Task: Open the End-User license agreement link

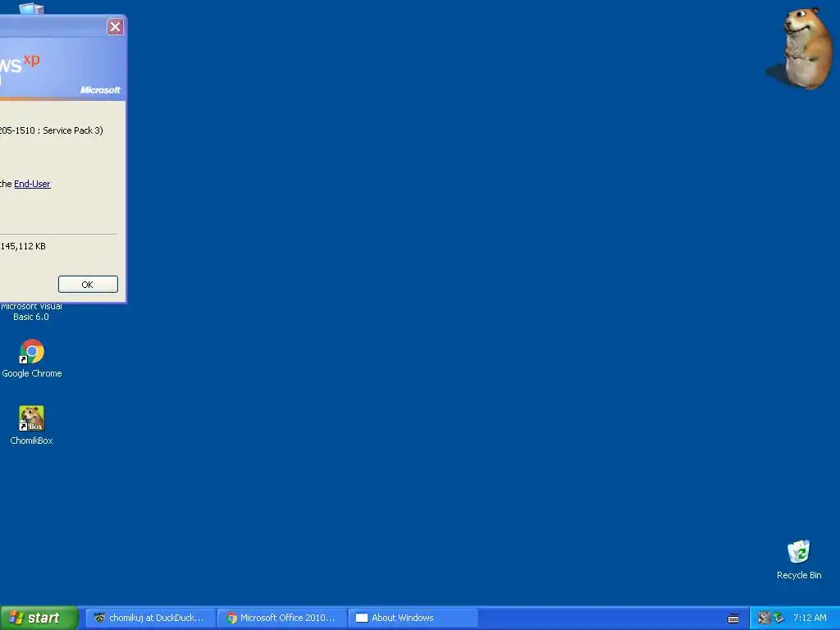Action: tap(32, 184)
